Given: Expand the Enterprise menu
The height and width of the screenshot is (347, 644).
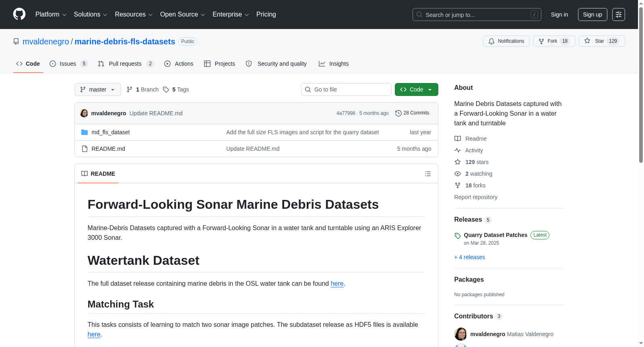Looking at the screenshot, I should pos(231,15).
